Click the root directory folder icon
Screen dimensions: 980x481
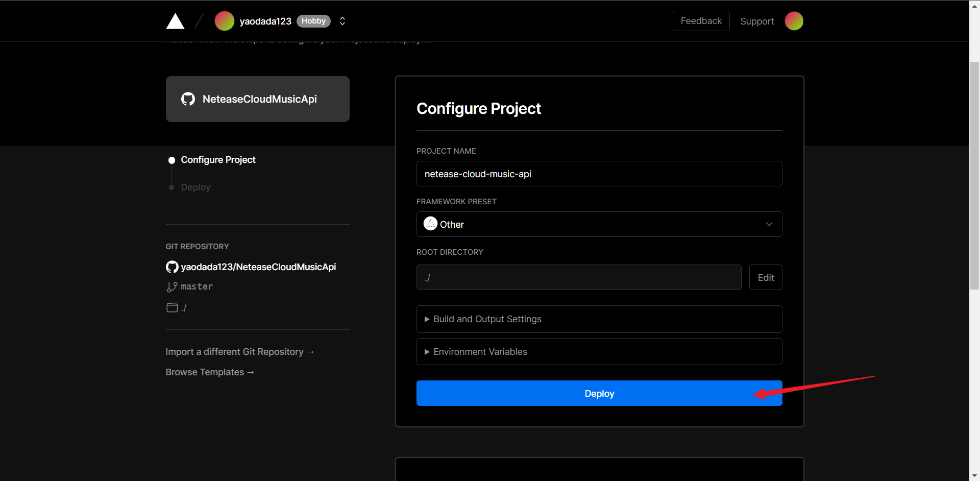pos(172,308)
